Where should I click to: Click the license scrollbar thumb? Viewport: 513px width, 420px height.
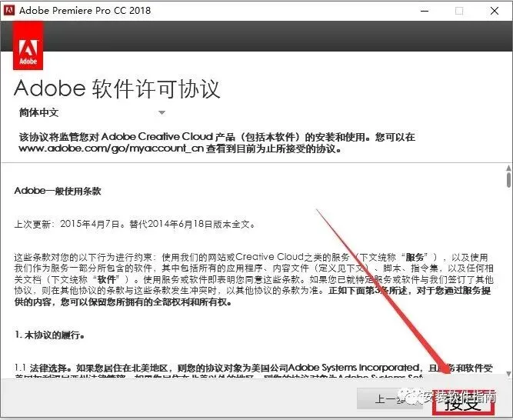click(508, 179)
